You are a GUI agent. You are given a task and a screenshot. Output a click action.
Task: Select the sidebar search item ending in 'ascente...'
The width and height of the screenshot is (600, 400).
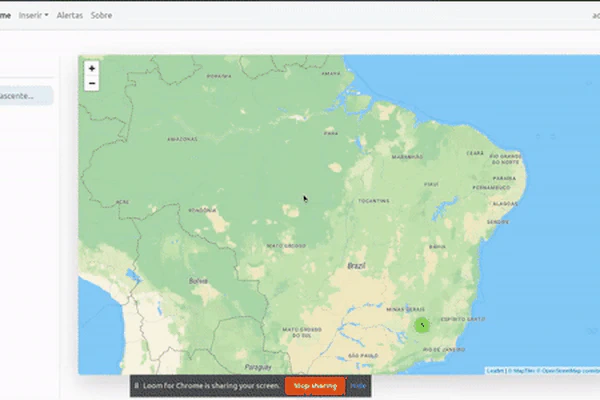coord(25,96)
